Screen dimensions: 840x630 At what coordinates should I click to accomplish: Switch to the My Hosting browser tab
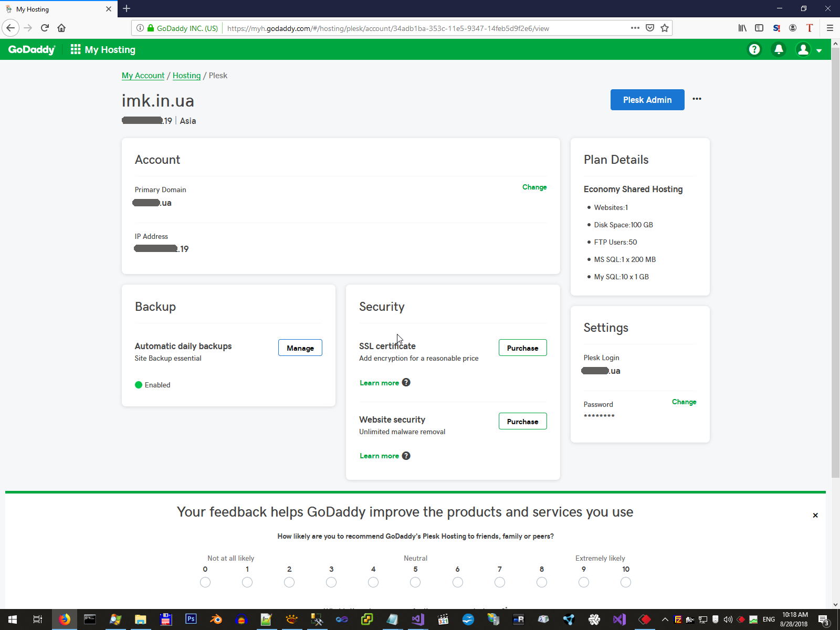(58, 9)
